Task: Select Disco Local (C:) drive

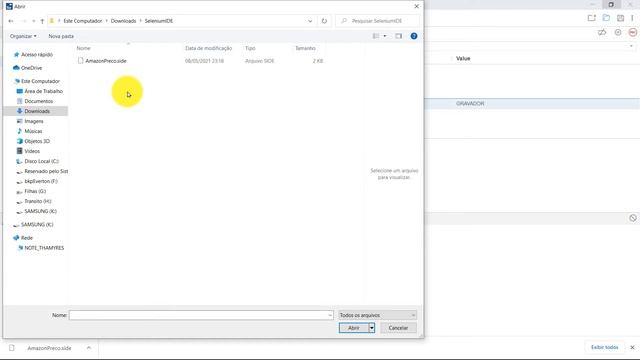Action: point(41,161)
